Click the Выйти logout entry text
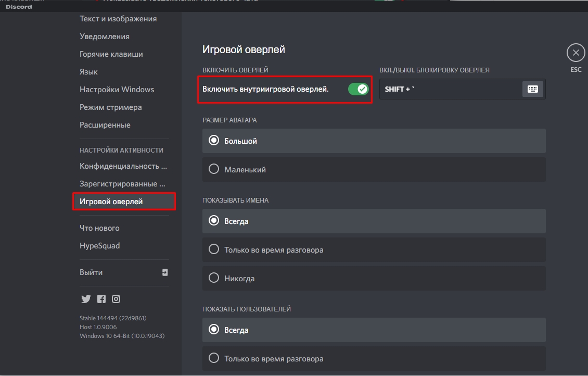588x376 pixels. point(91,272)
